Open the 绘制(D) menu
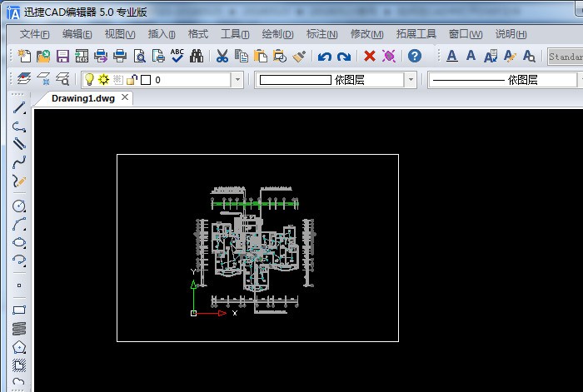 click(x=277, y=34)
